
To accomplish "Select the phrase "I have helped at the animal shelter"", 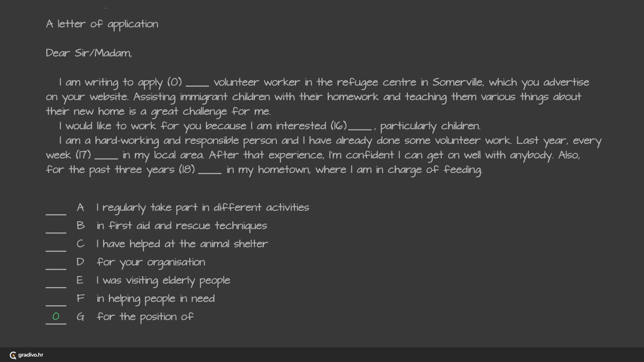I will (x=182, y=244).
